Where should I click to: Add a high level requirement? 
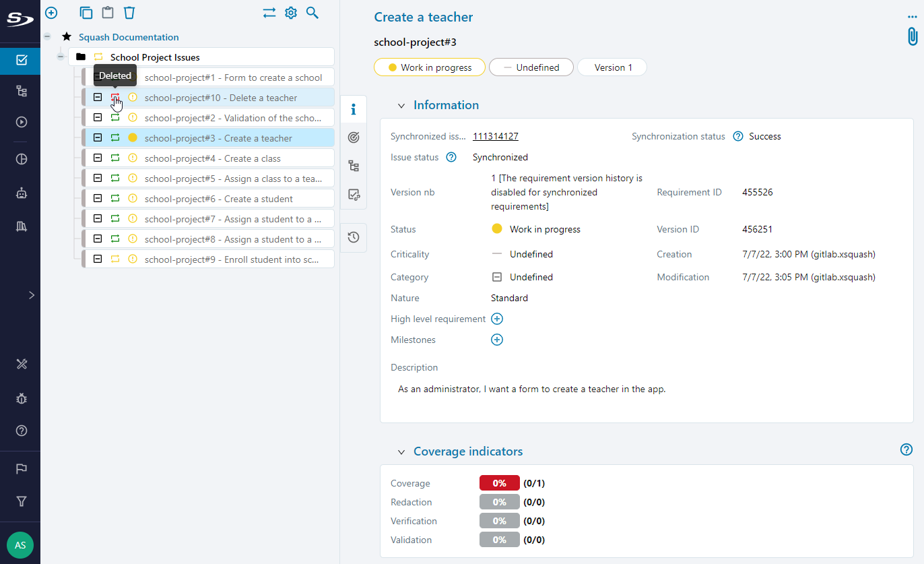click(x=497, y=319)
